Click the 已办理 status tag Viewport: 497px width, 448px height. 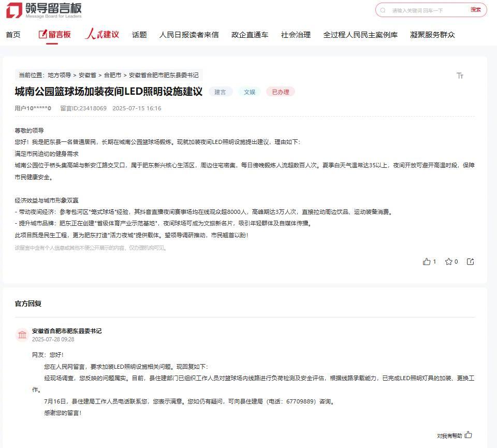click(281, 92)
